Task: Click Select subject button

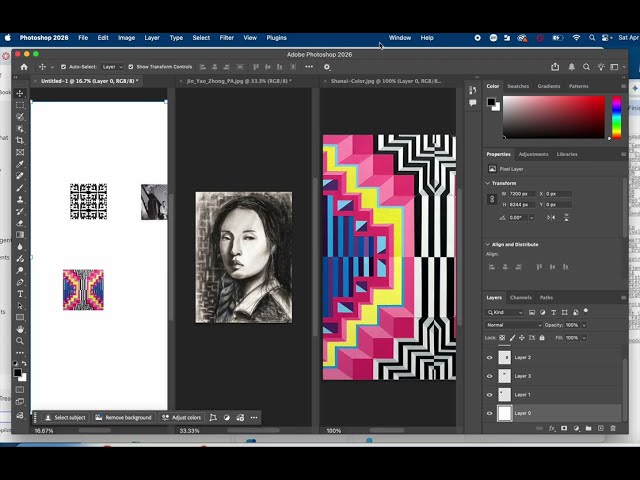Action: (x=65, y=418)
